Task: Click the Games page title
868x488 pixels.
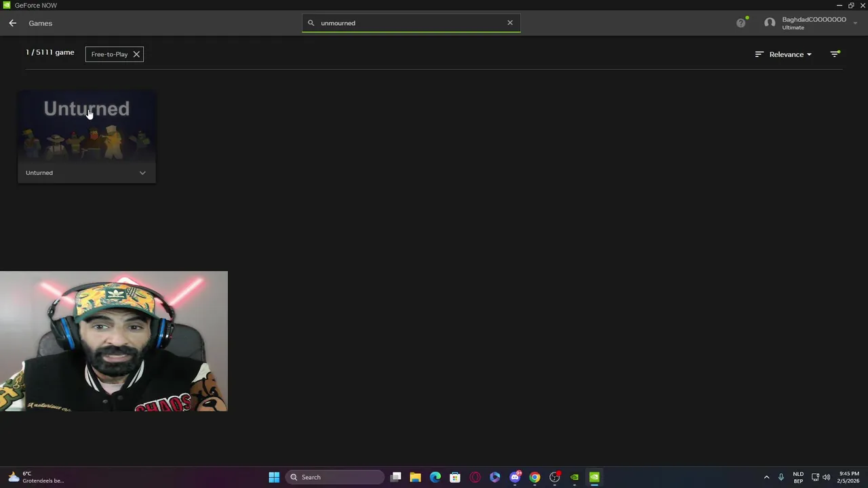Action: [x=40, y=23]
